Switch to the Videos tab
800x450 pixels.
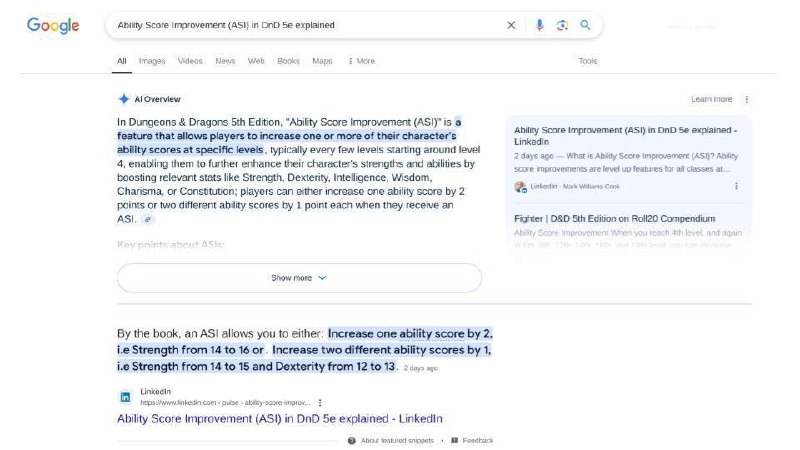tap(190, 61)
